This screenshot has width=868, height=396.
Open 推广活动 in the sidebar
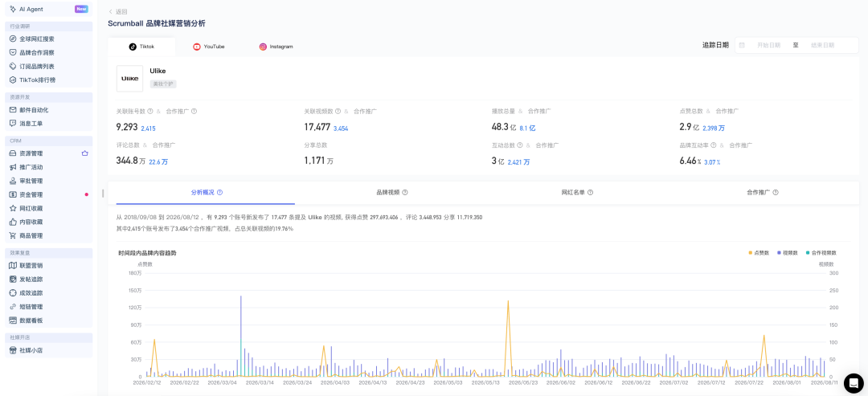(x=49, y=167)
